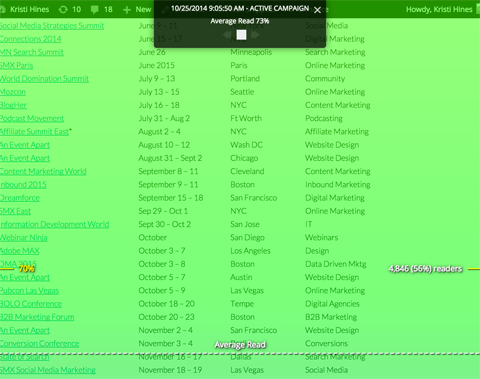This screenshot has width=480, height=379.
Task: Open the New menu in admin bar
Action: tap(143, 9)
